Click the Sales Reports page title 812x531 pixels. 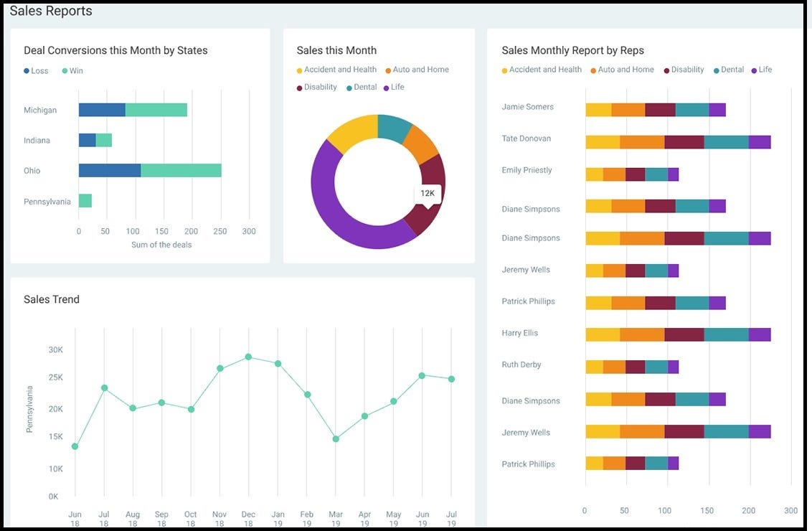51,11
